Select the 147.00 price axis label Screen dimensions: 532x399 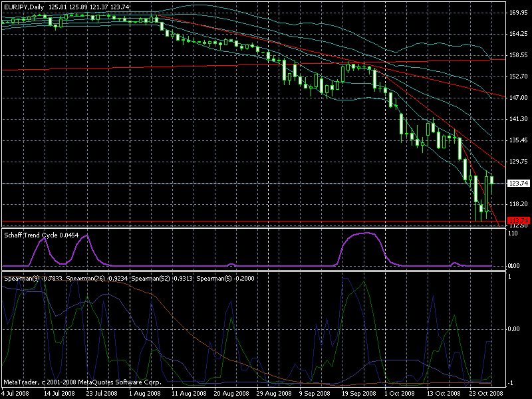click(519, 98)
